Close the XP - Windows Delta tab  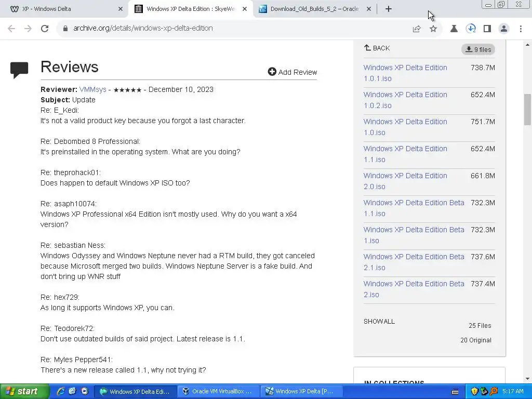pyautogui.click(x=121, y=9)
